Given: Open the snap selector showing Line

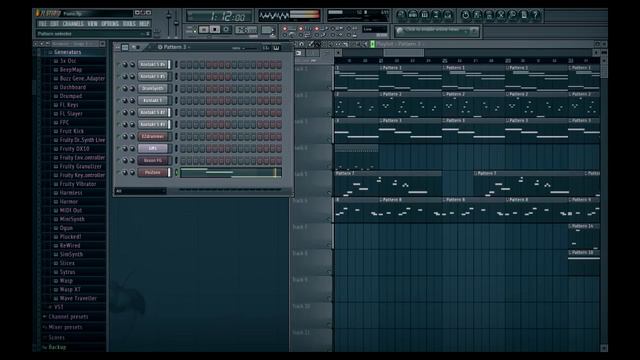Looking at the screenshot, I should [374, 29].
